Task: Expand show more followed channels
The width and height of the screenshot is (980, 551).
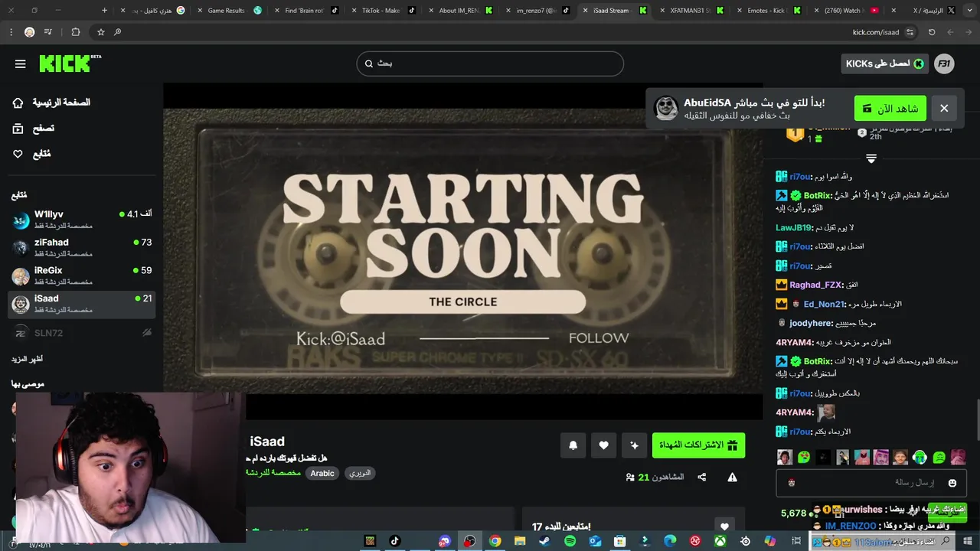Action: (x=27, y=359)
